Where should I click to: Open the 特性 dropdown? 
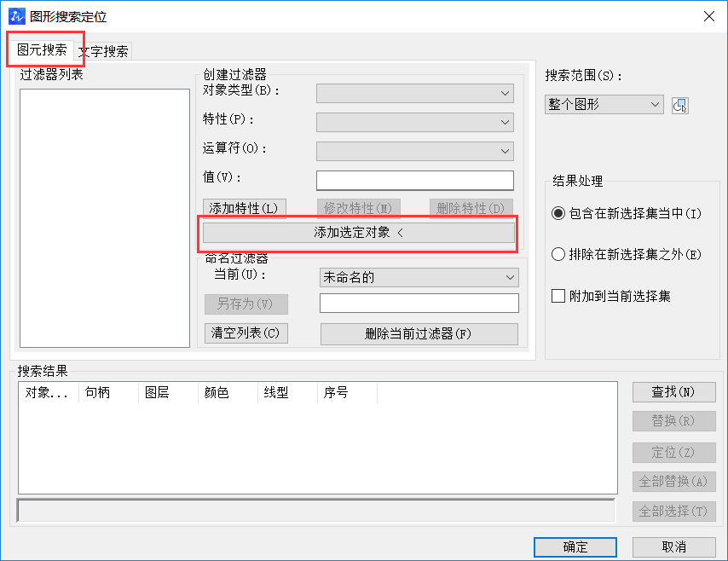pos(414,122)
